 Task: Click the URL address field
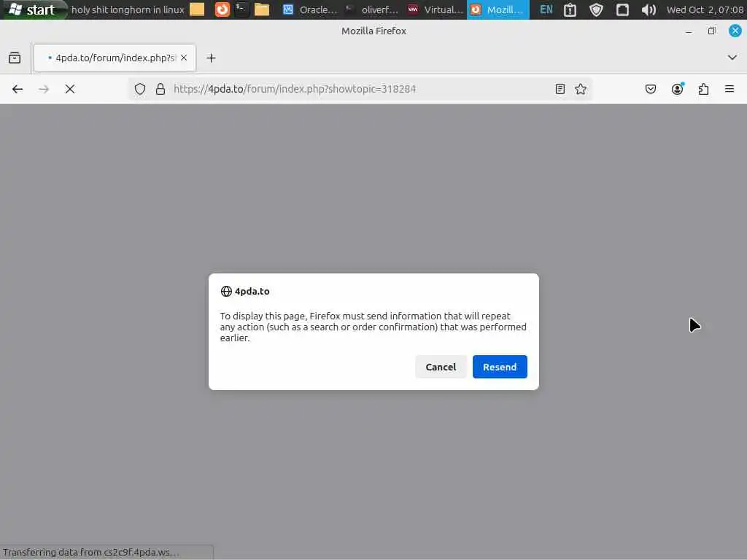click(360, 89)
